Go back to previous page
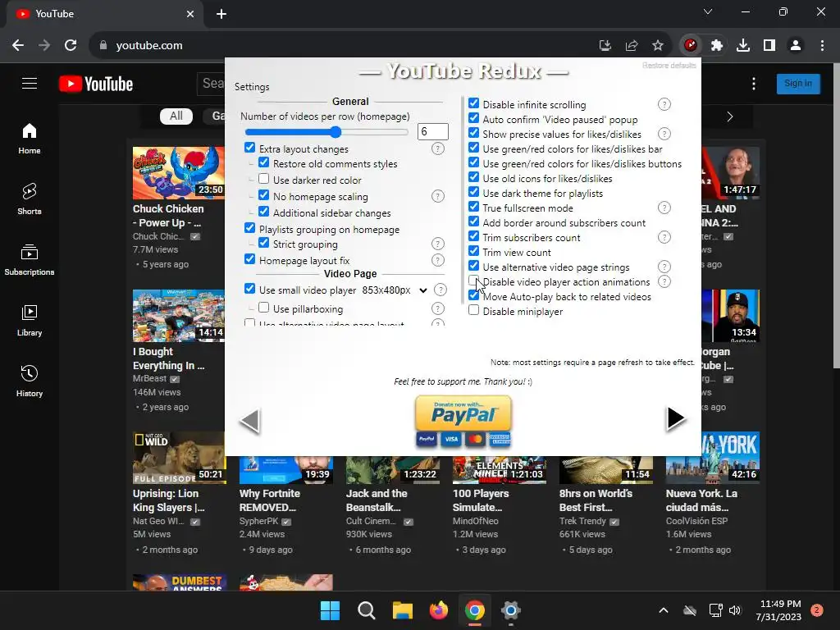This screenshot has width=840, height=630. coord(18,46)
